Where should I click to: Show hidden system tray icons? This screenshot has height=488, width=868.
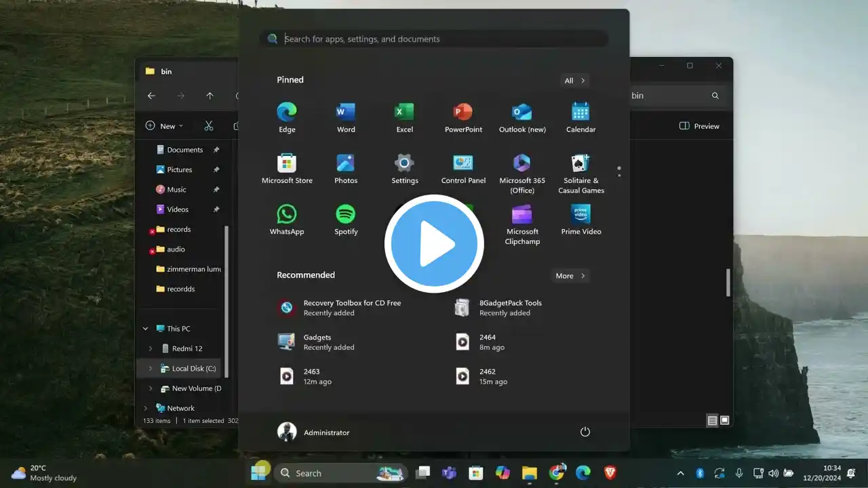coord(681,473)
